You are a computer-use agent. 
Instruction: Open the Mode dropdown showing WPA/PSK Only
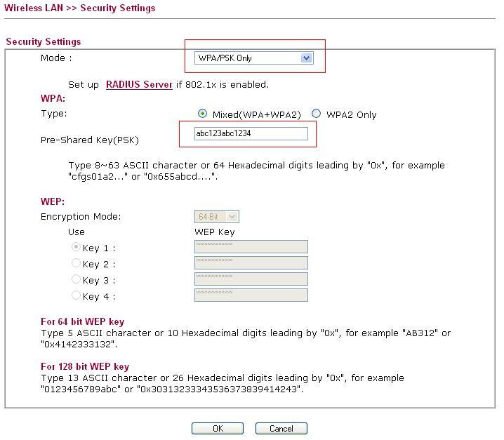(253, 58)
